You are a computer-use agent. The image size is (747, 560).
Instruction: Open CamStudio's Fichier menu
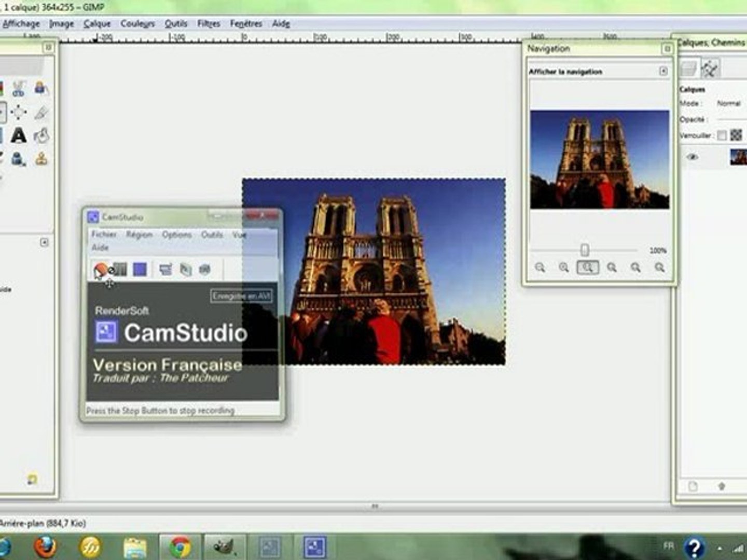(104, 234)
